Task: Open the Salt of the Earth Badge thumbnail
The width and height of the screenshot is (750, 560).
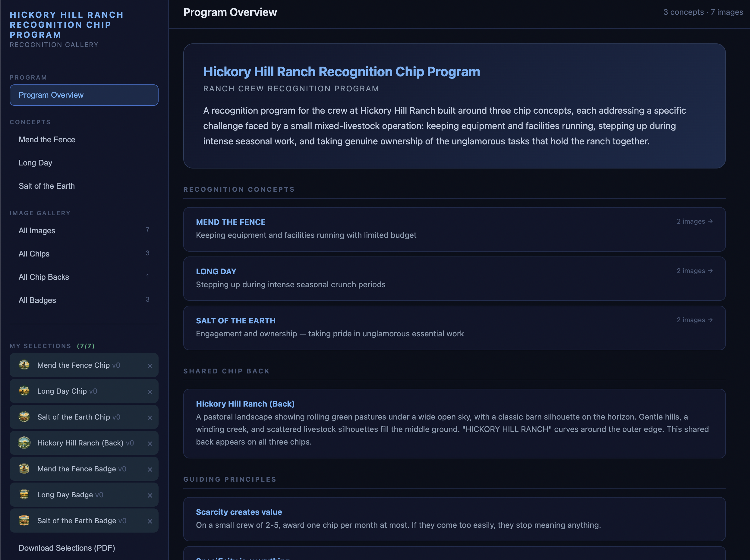Action: [24, 520]
